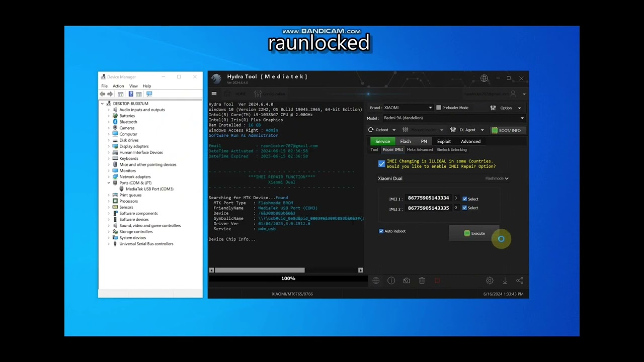Expand Audio inputs and outputs node

pos(109,110)
